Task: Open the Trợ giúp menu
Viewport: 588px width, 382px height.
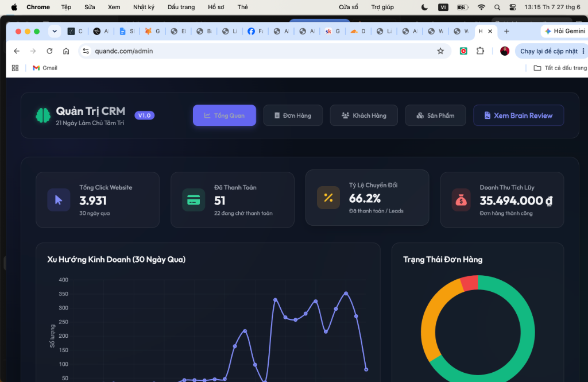Action: point(382,7)
